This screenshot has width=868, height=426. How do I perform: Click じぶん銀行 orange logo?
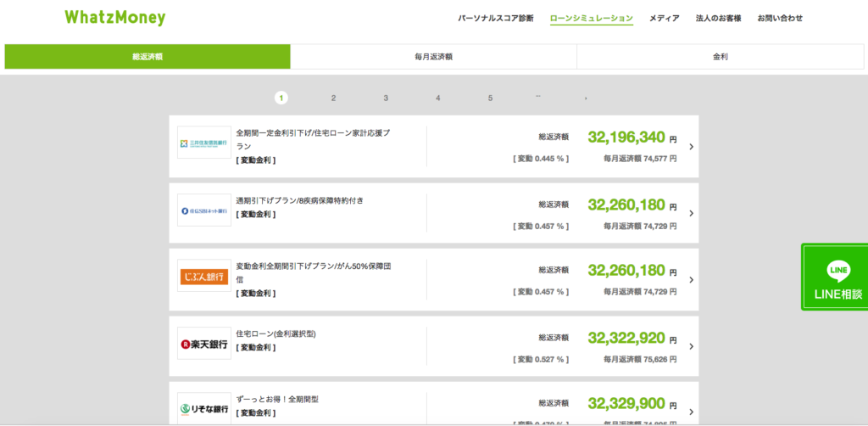204,277
